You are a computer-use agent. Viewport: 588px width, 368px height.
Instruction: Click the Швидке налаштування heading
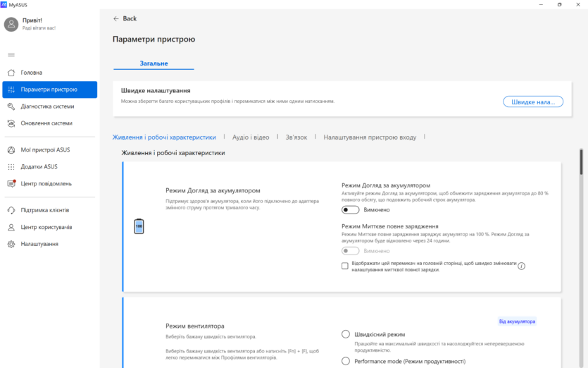tap(156, 90)
